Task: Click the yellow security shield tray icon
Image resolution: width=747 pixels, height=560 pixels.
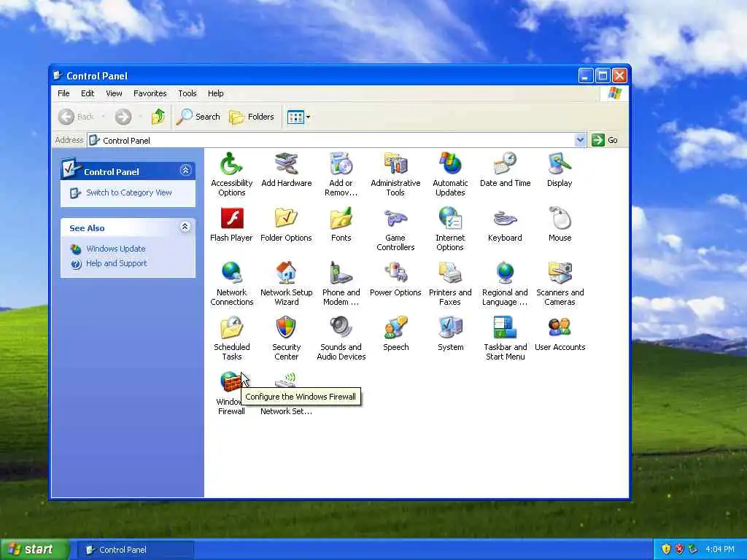Action: (666, 549)
